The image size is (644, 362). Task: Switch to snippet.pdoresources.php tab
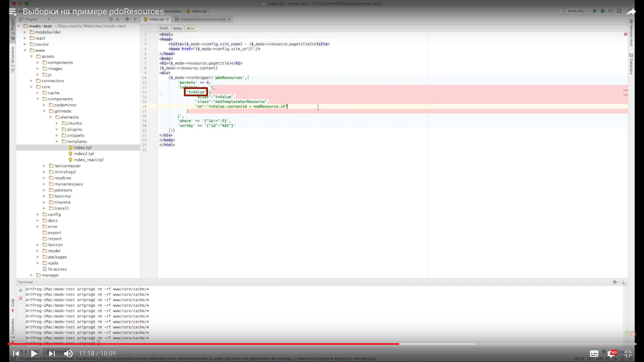coord(203,19)
